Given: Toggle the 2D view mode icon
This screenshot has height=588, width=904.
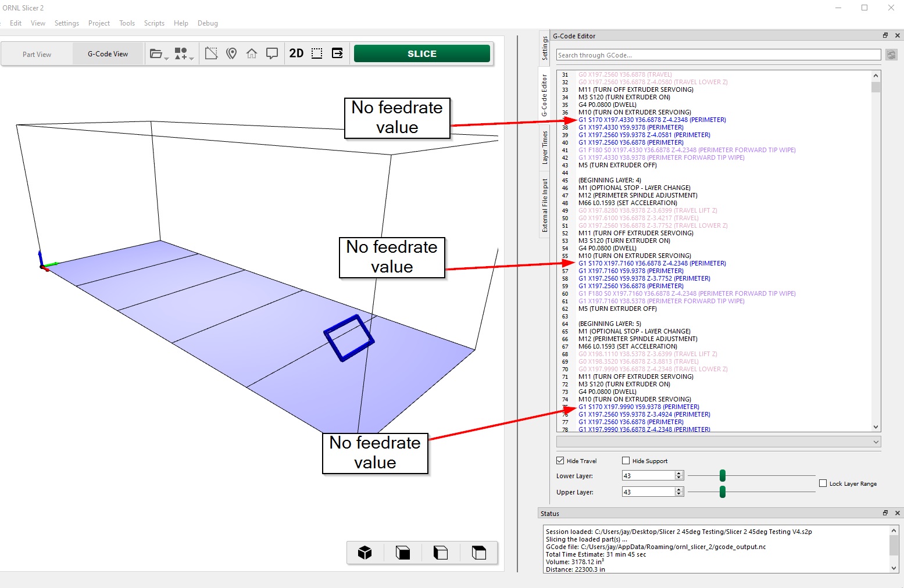Looking at the screenshot, I should click(x=296, y=53).
